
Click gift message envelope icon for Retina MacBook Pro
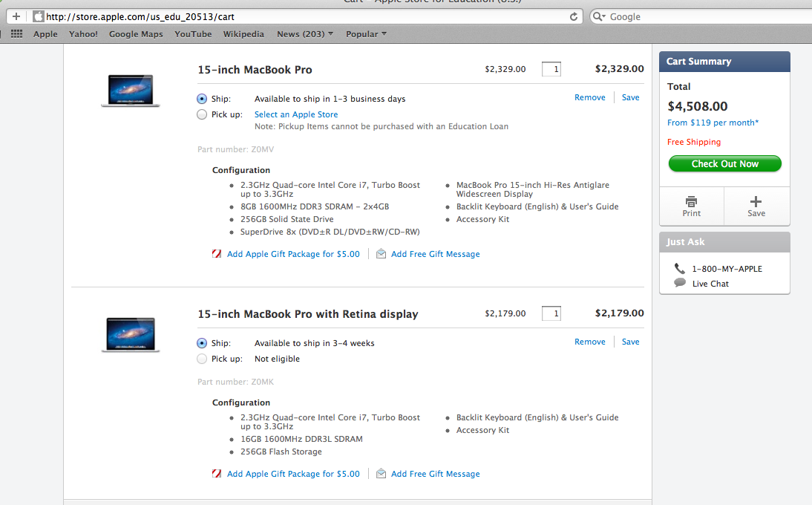coord(382,473)
